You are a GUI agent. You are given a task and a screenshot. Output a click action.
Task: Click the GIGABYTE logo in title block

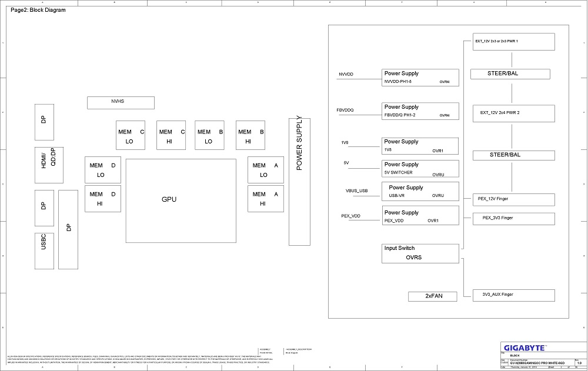coord(525,347)
